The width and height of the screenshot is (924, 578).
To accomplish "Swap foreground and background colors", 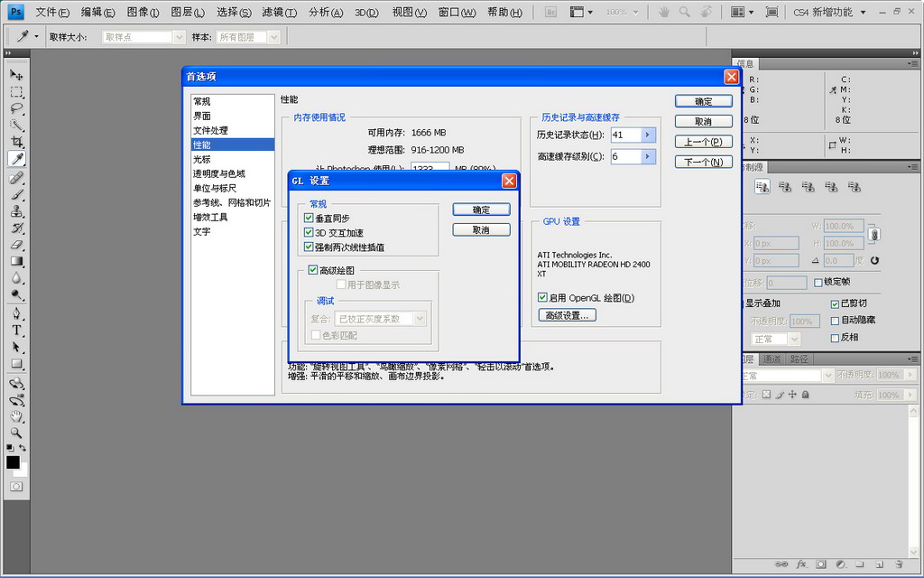I will tap(23, 448).
